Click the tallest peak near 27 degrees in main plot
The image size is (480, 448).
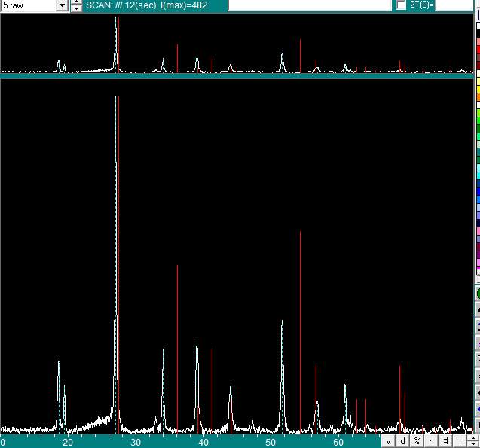click(x=116, y=263)
